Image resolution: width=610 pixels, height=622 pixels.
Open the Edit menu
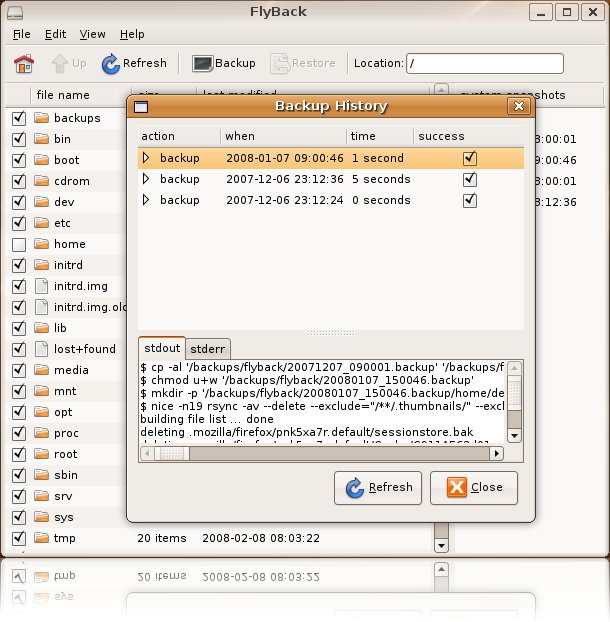click(x=55, y=35)
